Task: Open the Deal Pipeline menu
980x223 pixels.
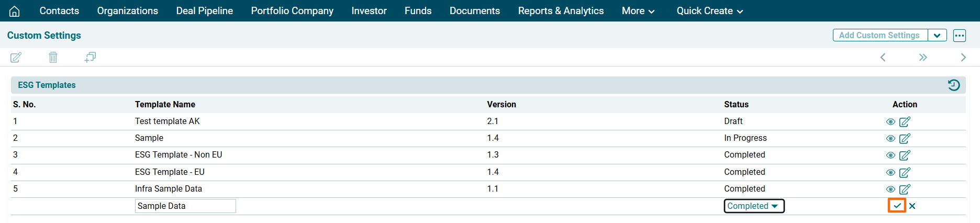Action: pos(204,11)
